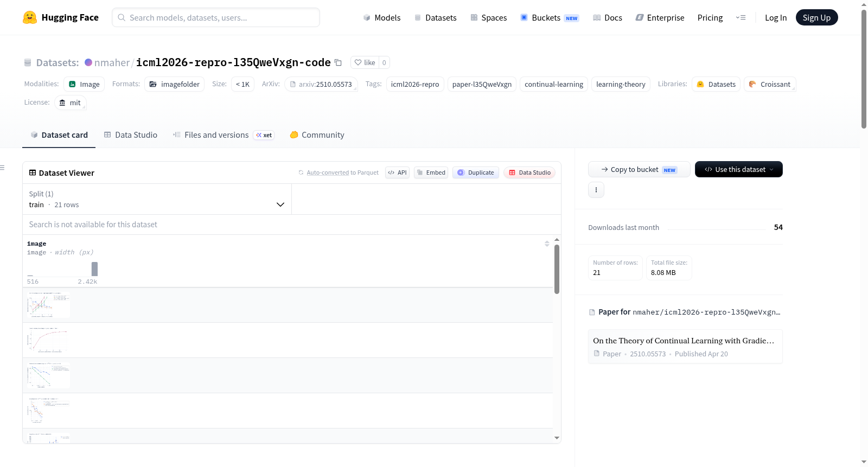The height and width of the screenshot is (467, 868).
Task: Click the nmaher user avatar
Action: pos(88,62)
